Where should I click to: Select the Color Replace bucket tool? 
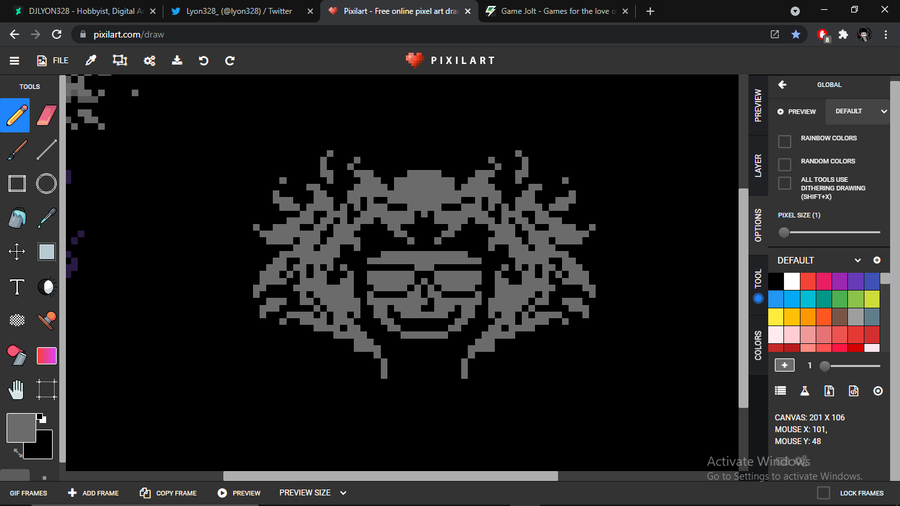click(x=17, y=355)
